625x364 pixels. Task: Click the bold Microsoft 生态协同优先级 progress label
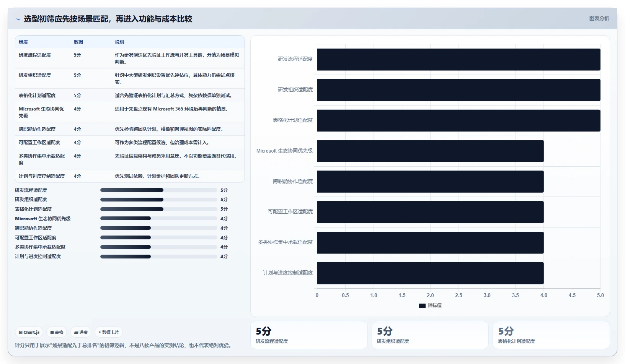point(43,219)
